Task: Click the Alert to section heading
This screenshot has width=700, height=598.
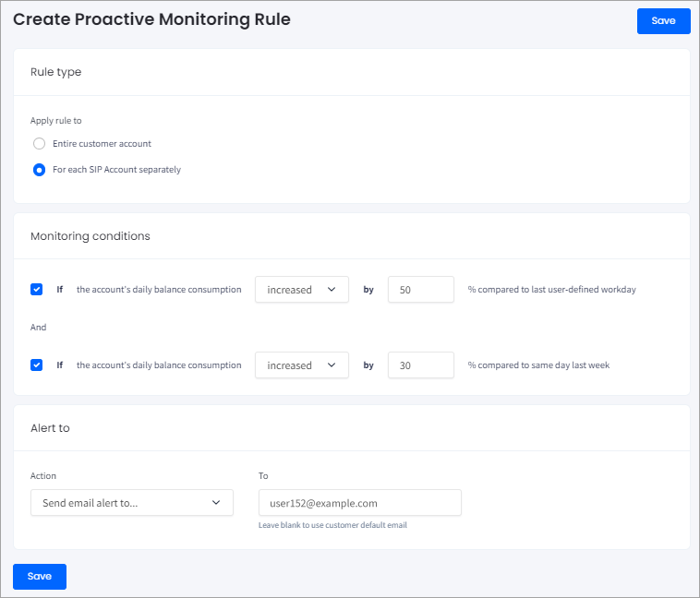Action: [50, 428]
